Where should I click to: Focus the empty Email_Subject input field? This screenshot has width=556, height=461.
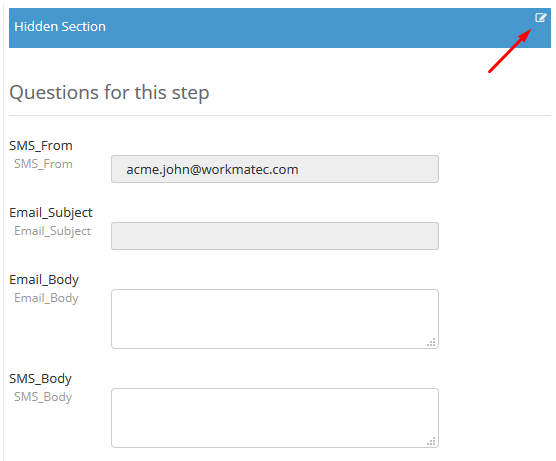(275, 236)
